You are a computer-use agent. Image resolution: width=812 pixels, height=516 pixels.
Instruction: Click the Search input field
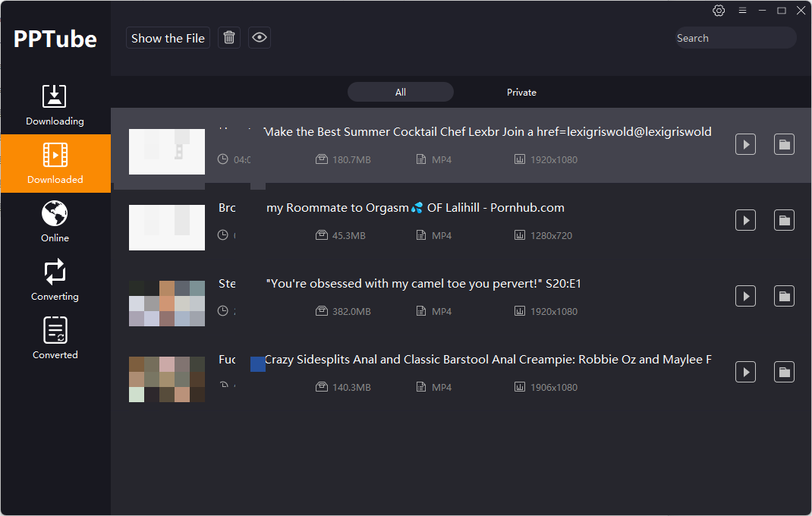(735, 37)
